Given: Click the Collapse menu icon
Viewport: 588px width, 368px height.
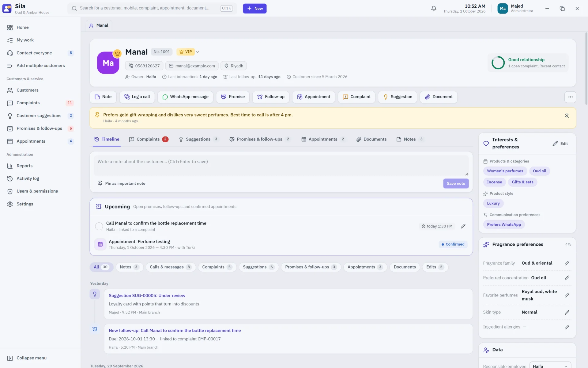Looking at the screenshot, I should (x=10, y=358).
